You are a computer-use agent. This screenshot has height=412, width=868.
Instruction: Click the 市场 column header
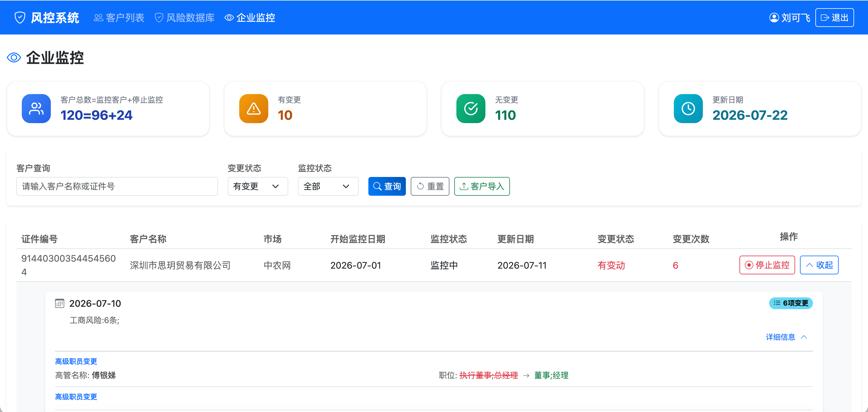pyautogui.click(x=272, y=239)
